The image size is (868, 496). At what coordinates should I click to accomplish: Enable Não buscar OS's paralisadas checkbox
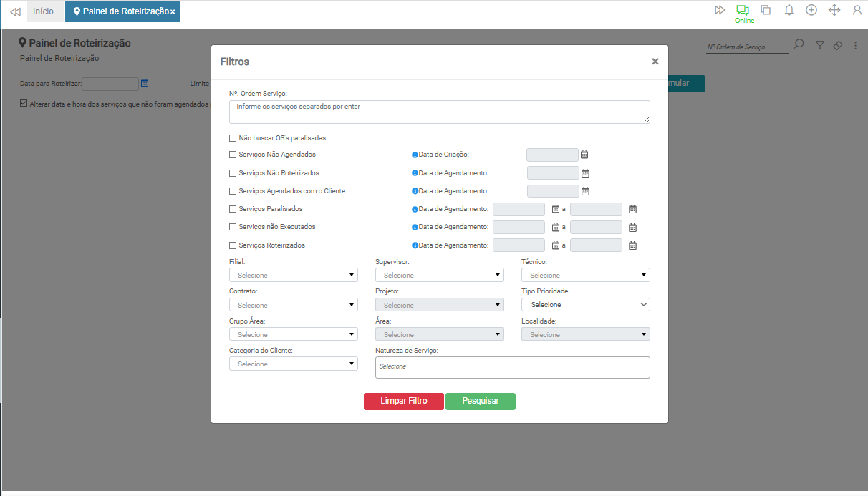click(233, 138)
